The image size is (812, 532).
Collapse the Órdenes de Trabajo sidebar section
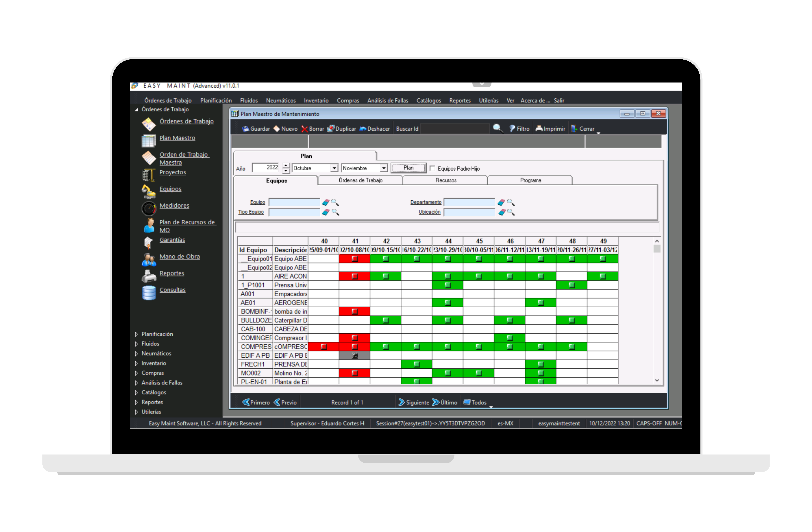tap(136, 110)
